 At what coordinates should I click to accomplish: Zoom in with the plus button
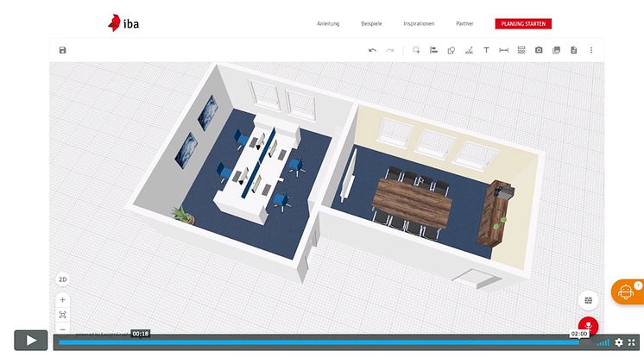pos(62,300)
